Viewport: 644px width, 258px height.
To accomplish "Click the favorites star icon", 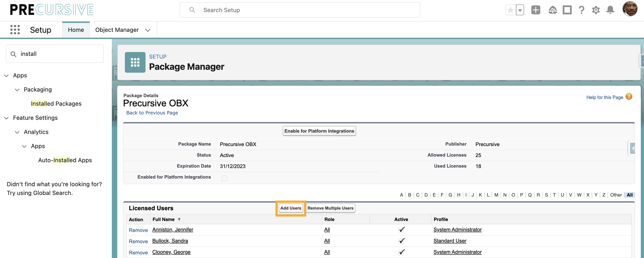I will coord(510,10).
